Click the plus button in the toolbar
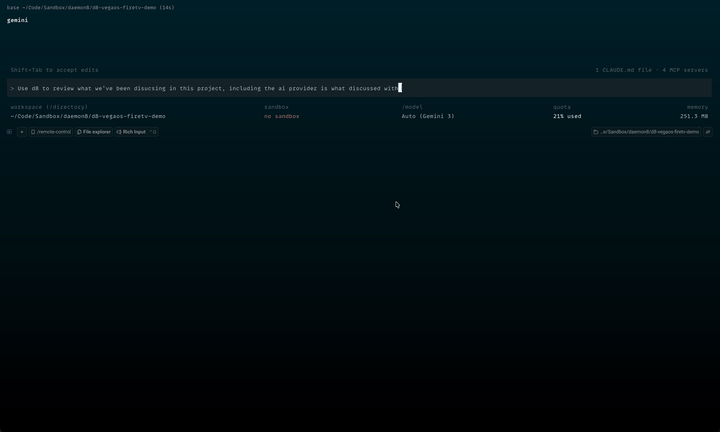This screenshot has width=720, height=432. pos(22,132)
